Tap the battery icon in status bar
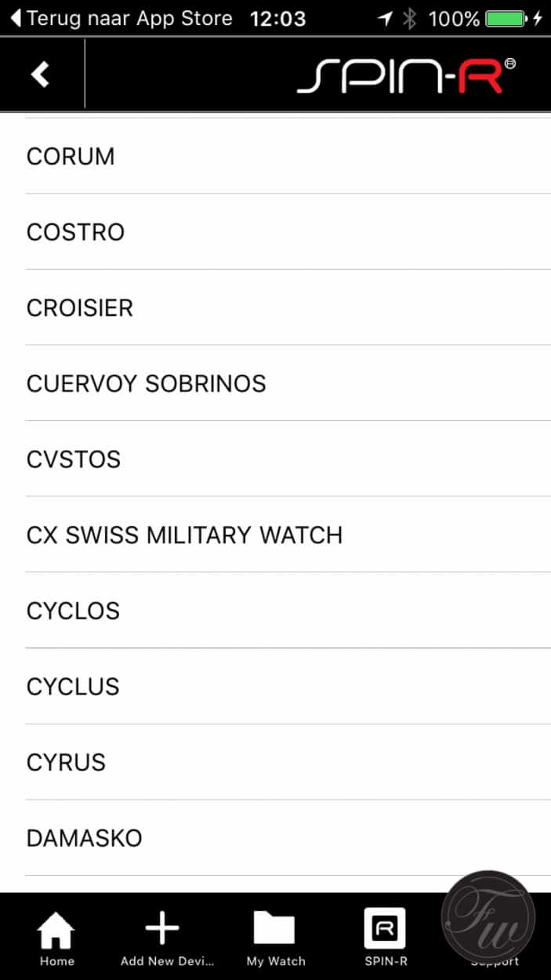The width and height of the screenshot is (551, 980). (x=505, y=18)
